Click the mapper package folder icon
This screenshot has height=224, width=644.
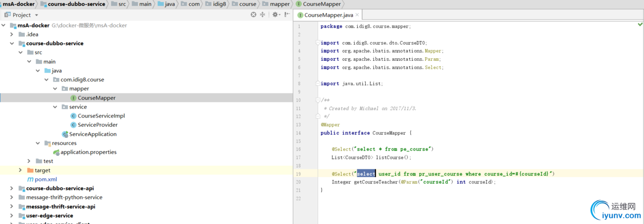tap(65, 89)
